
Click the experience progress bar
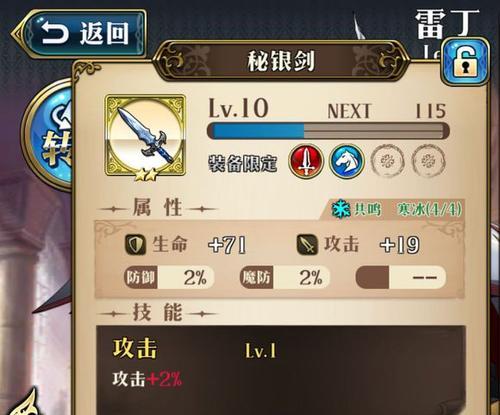(328, 131)
